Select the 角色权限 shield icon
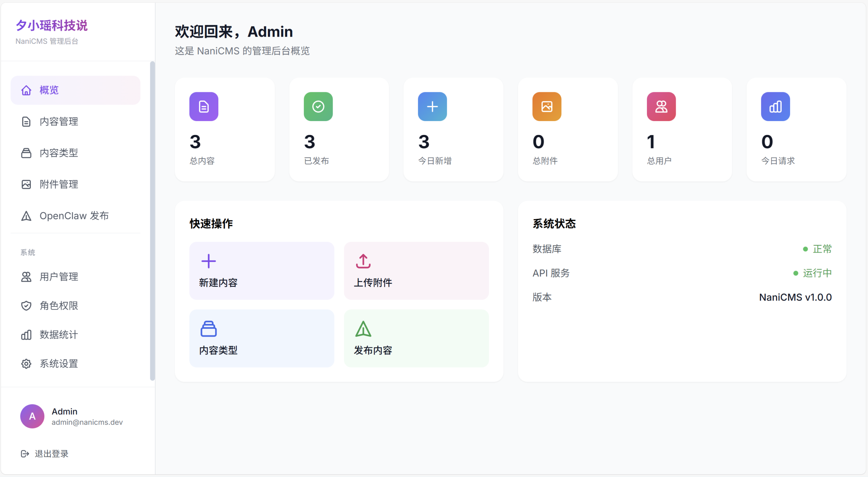Image resolution: width=868 pixels, height=477 pixels. coord(26,305)
